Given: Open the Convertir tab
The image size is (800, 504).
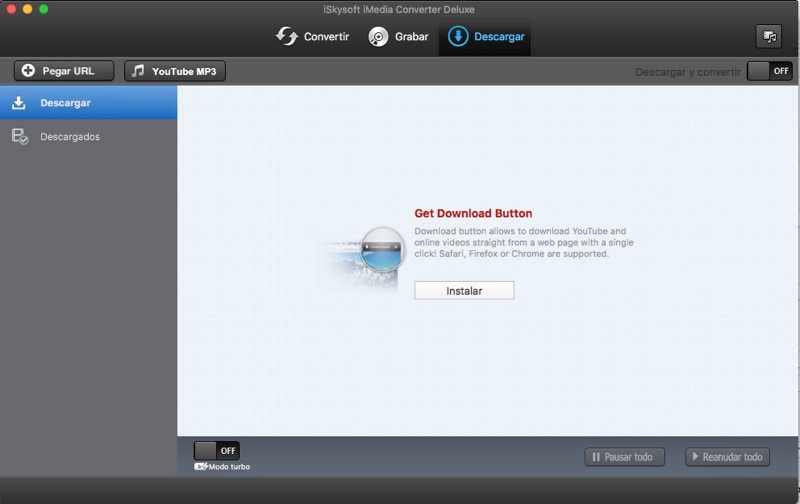Looking at the screenshot, I should [x=312, y=37].
